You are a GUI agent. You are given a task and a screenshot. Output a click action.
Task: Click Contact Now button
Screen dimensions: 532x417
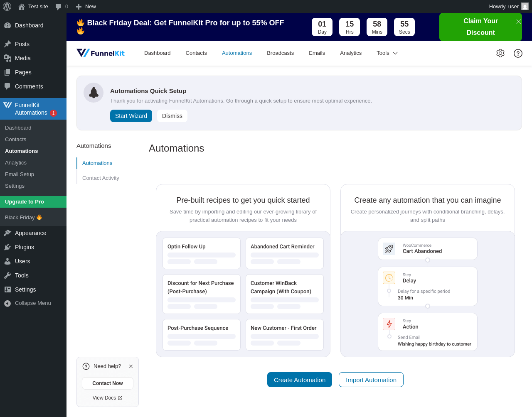(x=108, y=383)
